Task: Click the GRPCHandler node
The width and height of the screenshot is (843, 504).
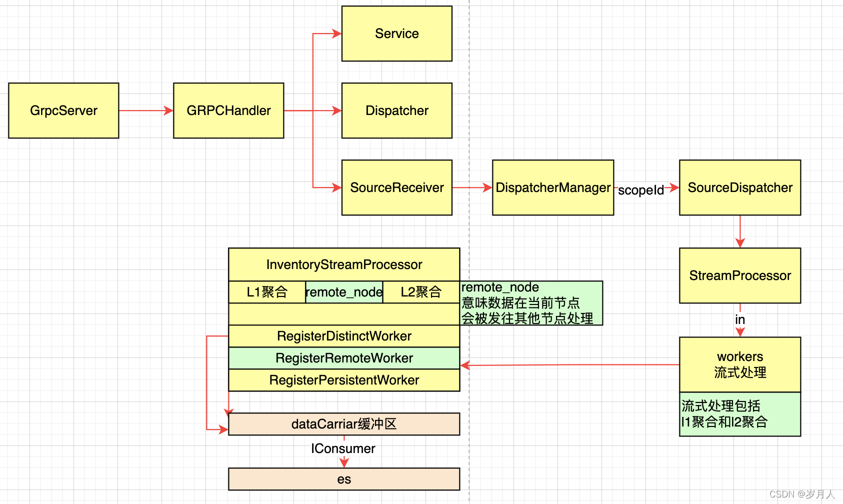Action: pos(228,110)
